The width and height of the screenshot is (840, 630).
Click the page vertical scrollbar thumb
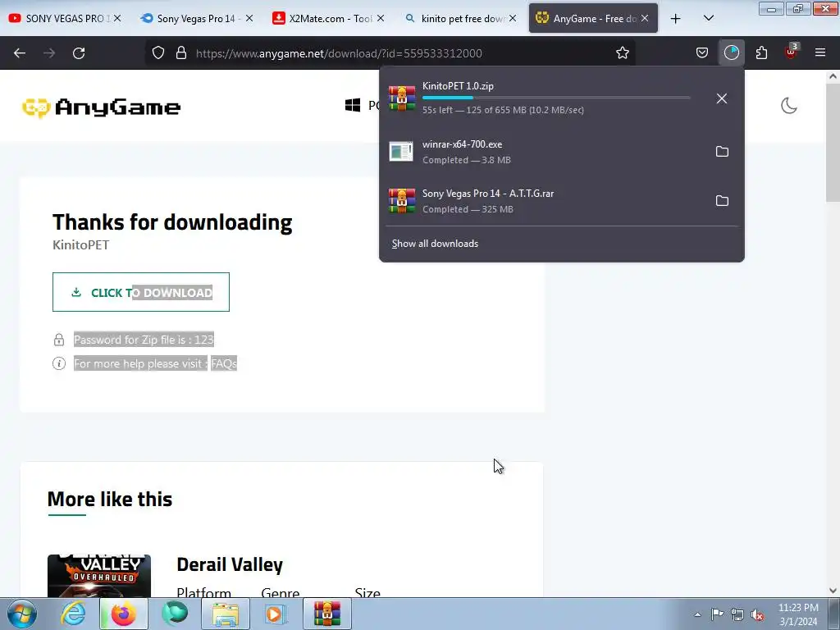pyautogui.click(x=833, y=142)
